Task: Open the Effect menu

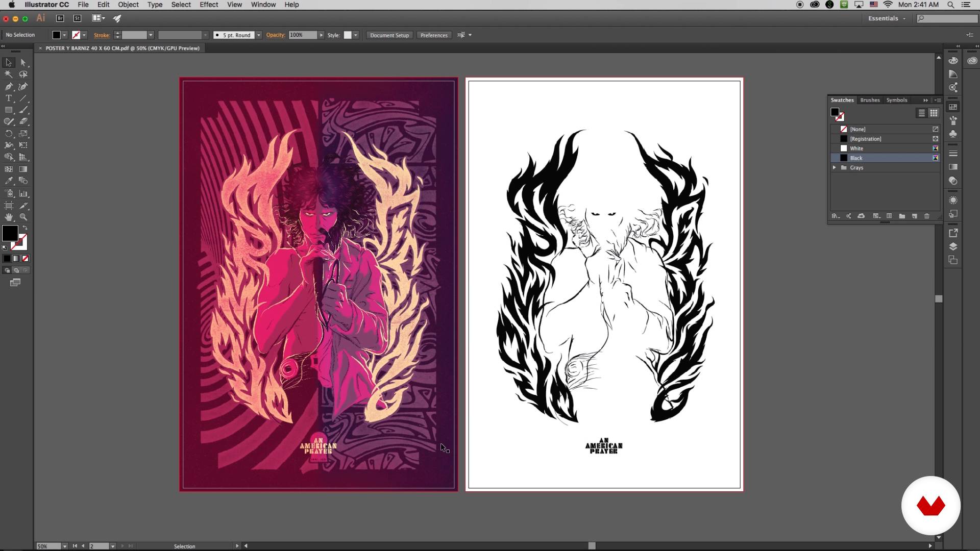Action: (209, 5)
